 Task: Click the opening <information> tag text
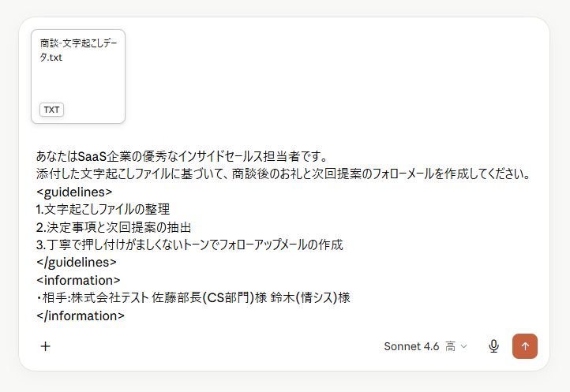pos(78,280)
